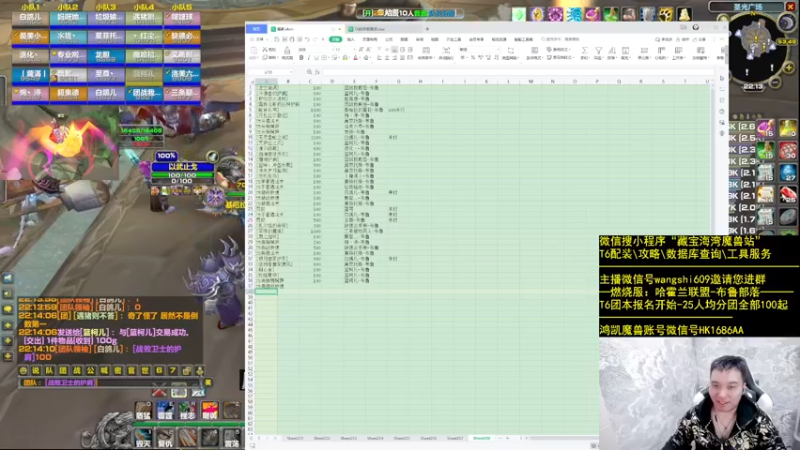The width and height of the screenshot is (800, 450).
Task: Use the 盾猛 ability on the action bar
Action: [143, 411]
